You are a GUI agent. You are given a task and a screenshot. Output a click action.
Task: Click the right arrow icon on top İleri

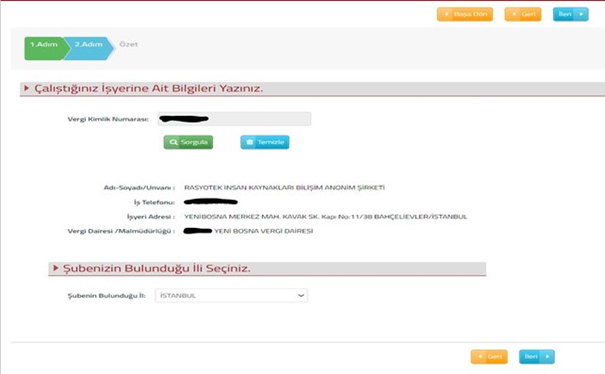581,14
